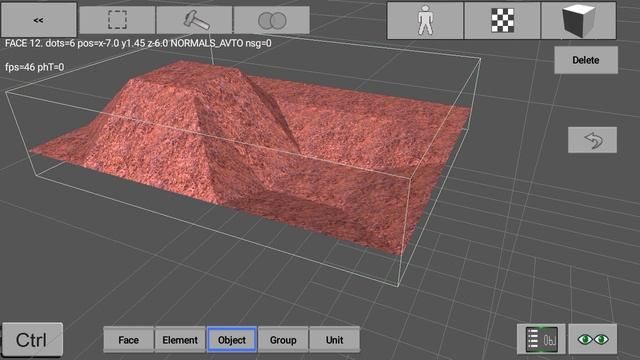Toggle visibility with the eyes icon
Screen dimensions: 640x360
593,339
